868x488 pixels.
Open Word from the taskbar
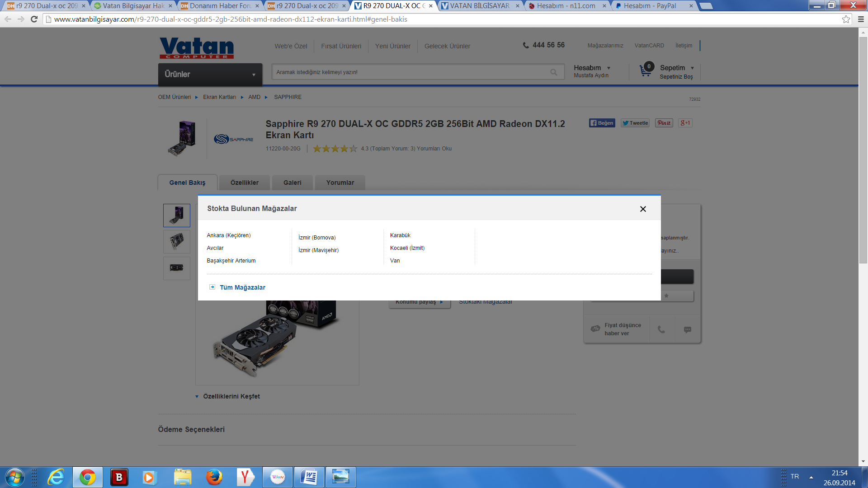(309, 477)
